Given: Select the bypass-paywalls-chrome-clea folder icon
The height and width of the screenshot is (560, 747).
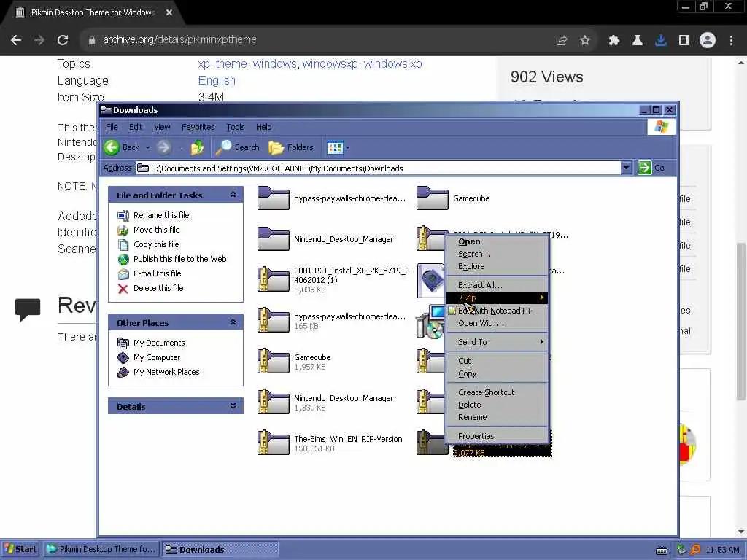Looking at the screenshot, I should click(x=274, y=198).
